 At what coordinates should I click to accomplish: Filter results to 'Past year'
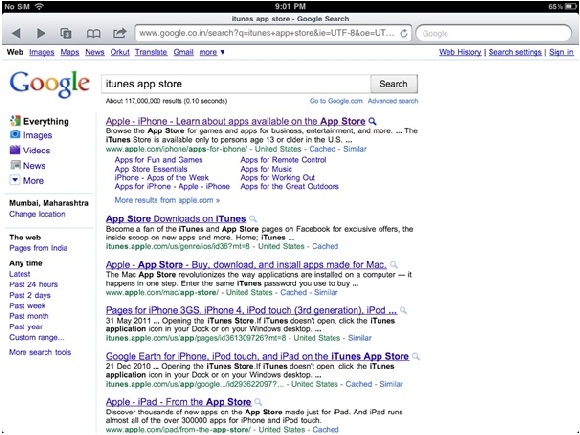pos(26,327)
